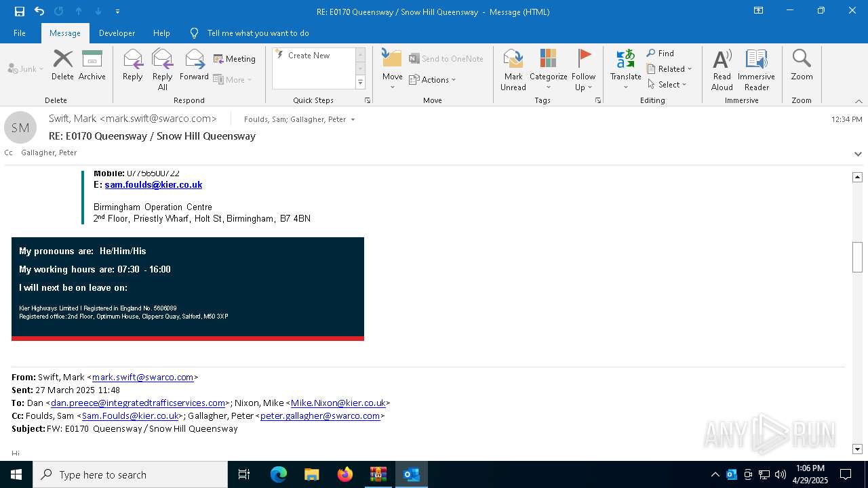
Task: Open the Categorize color menu
Action: (x=548, y=70)
